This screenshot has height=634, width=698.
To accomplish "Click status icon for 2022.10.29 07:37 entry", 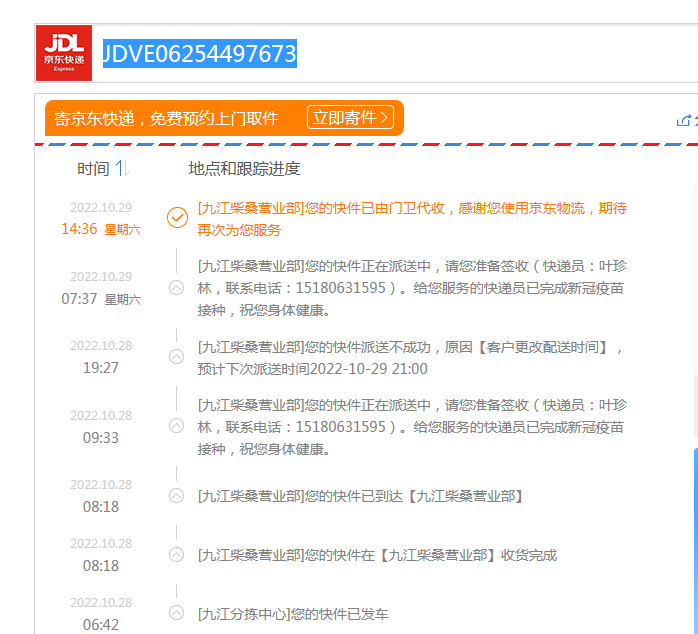I will tap(177, 288).
